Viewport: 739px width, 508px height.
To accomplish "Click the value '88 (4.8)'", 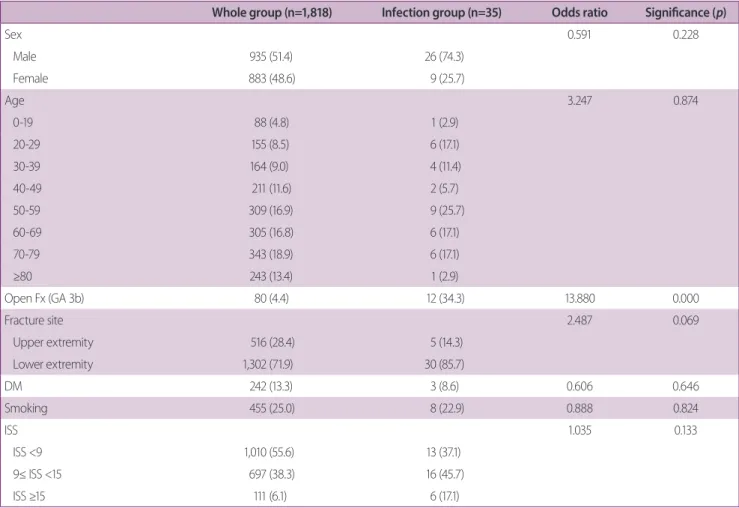I will pyautogui.click(x=271, y=123).
